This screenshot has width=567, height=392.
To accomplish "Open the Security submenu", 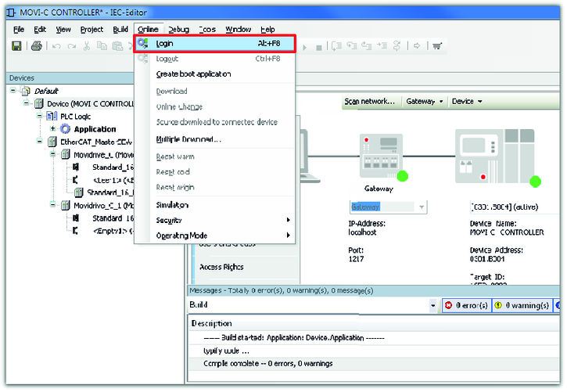I will [169, 221].
